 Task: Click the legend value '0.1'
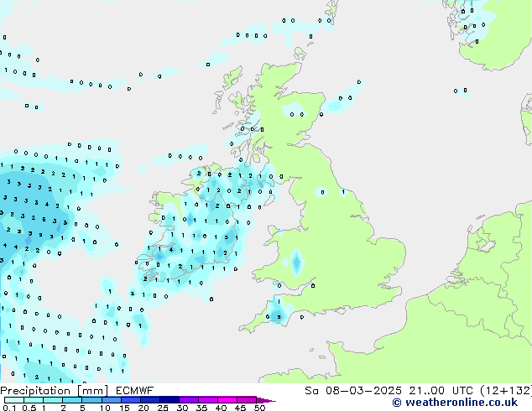(x=9, y=408)
